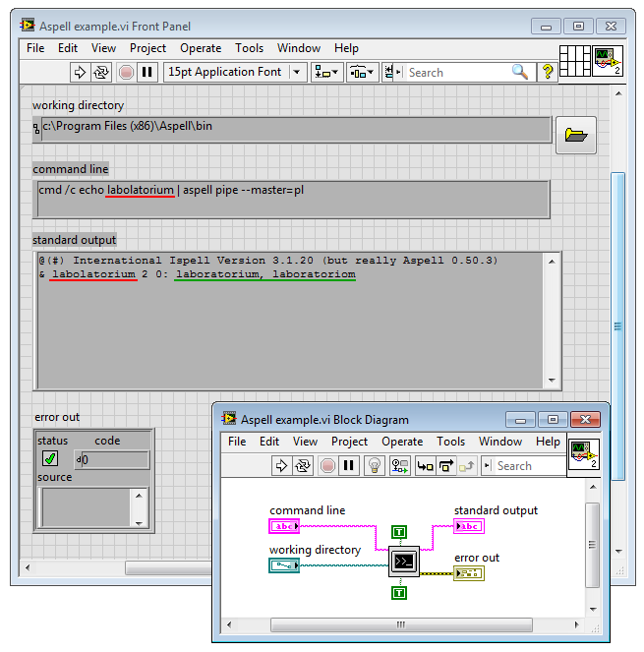644x652 pixels.
Task: Select standard output terminal in diagram
Action: click(469, 526)
